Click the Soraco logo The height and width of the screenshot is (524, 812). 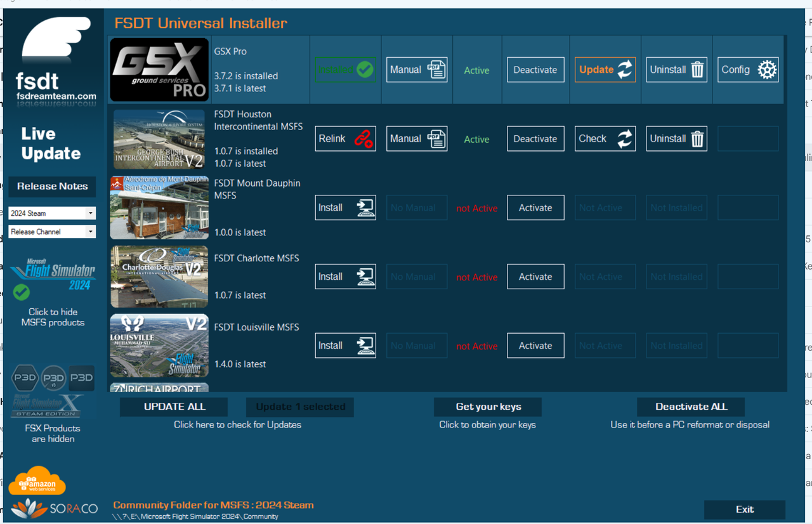pos(55,508)
